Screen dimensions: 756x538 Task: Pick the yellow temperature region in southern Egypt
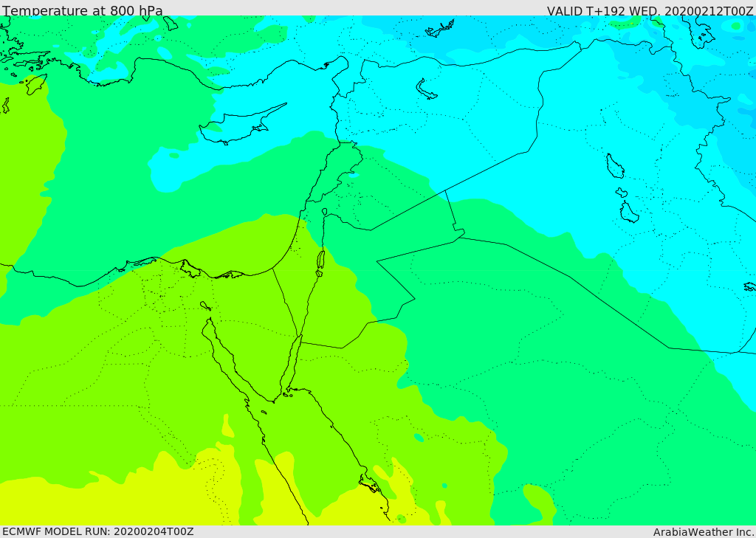click(120, 501)
